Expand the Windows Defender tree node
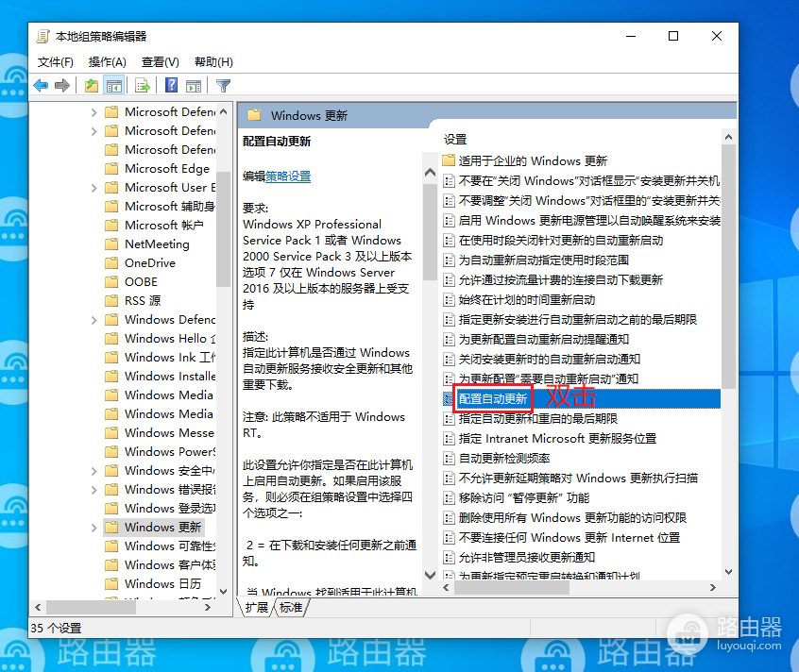This screenshot has width=799, height=672. click(x=93, y=320)
